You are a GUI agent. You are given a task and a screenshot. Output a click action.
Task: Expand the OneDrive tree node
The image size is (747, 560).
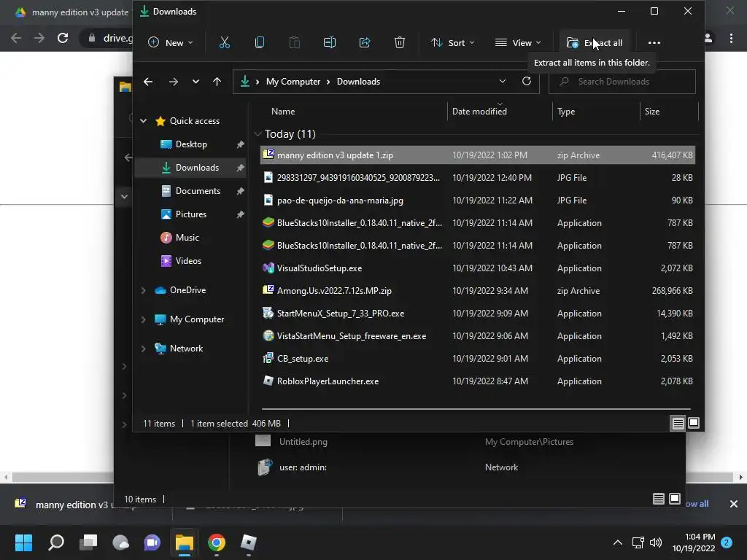[x=144, y=290]
